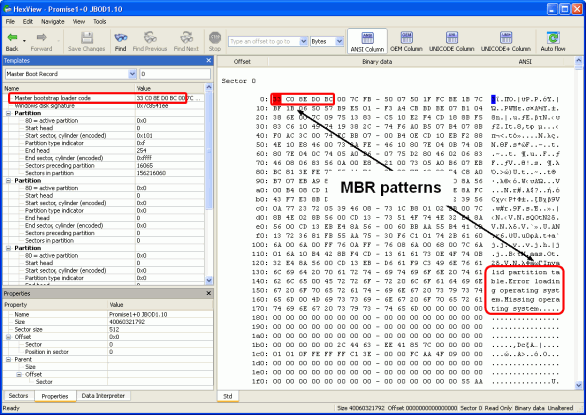Open the offset go-to history dropdown

[303, 41]
